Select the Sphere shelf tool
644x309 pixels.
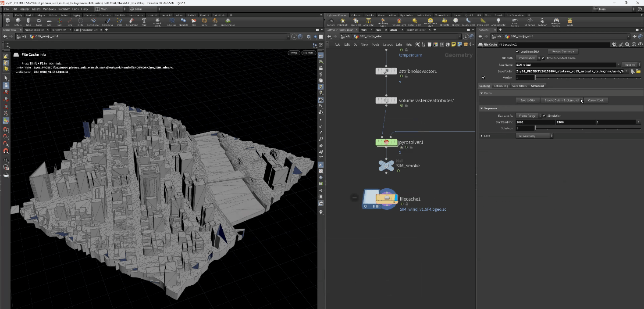tap(18, 21)
